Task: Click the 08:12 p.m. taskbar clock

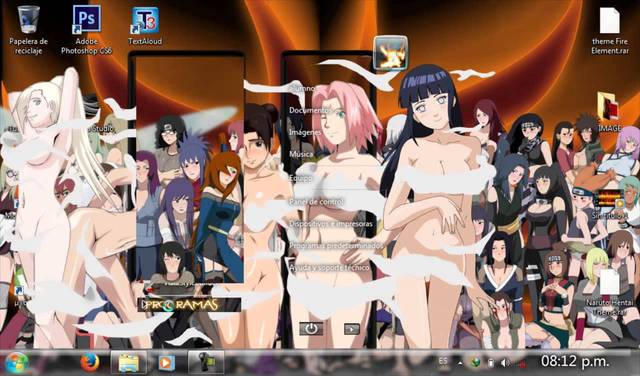Action: 575,361
